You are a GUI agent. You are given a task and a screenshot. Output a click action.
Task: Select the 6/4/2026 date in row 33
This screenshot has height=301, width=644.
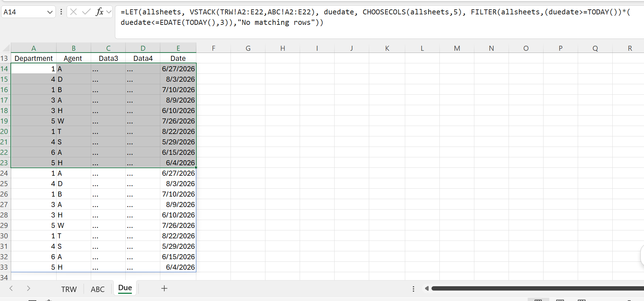point(178,267)
